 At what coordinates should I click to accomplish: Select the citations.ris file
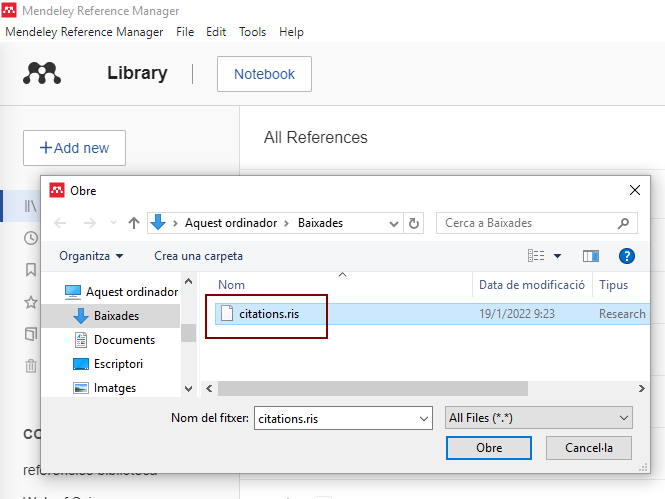[433, 314]
